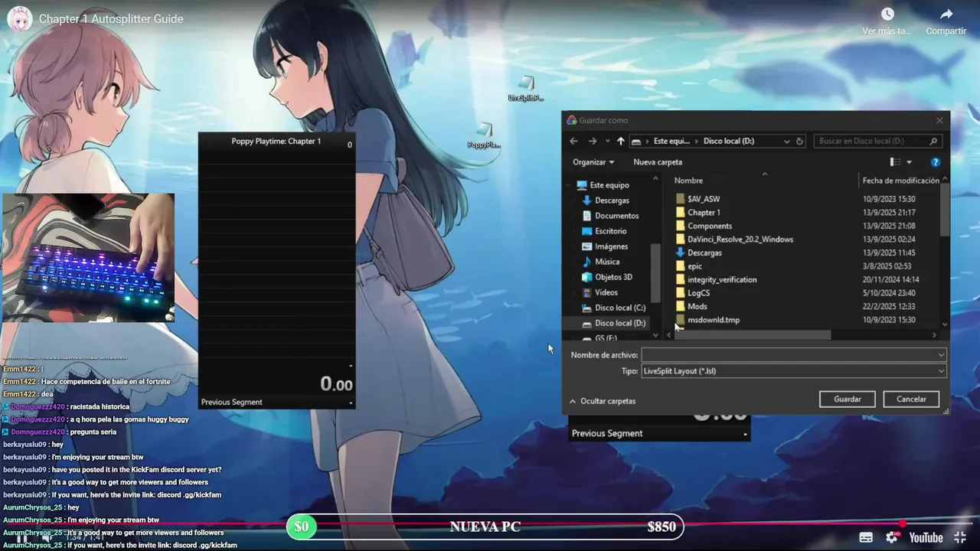Open the Chapter 1 Autosplitter Guide title link

coord(111,19)
